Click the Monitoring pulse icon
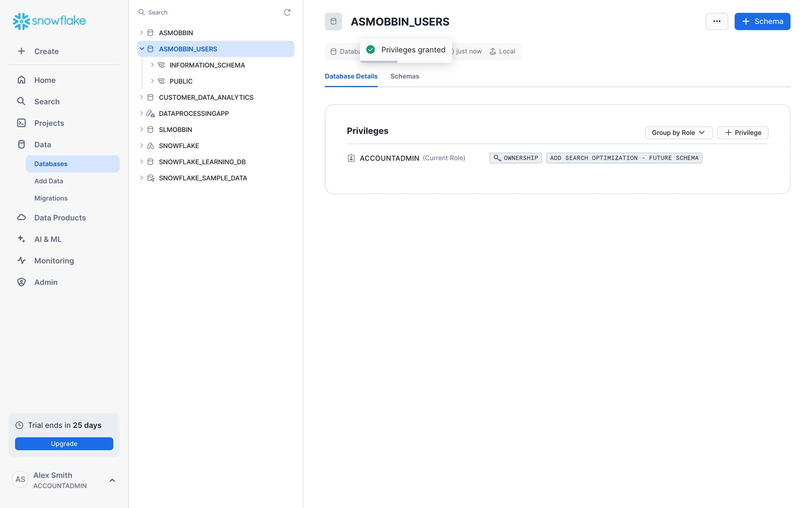812x508 pixels. (x=22, y=261)
